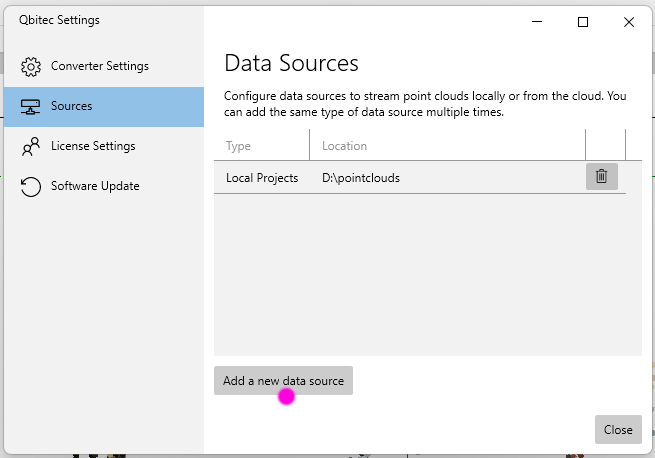Click the Converter Settings gear icon

pyautogui.click(x=31, y=66)
